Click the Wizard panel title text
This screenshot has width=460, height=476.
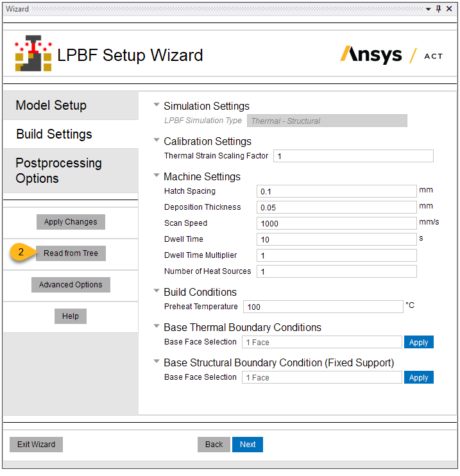17,9
